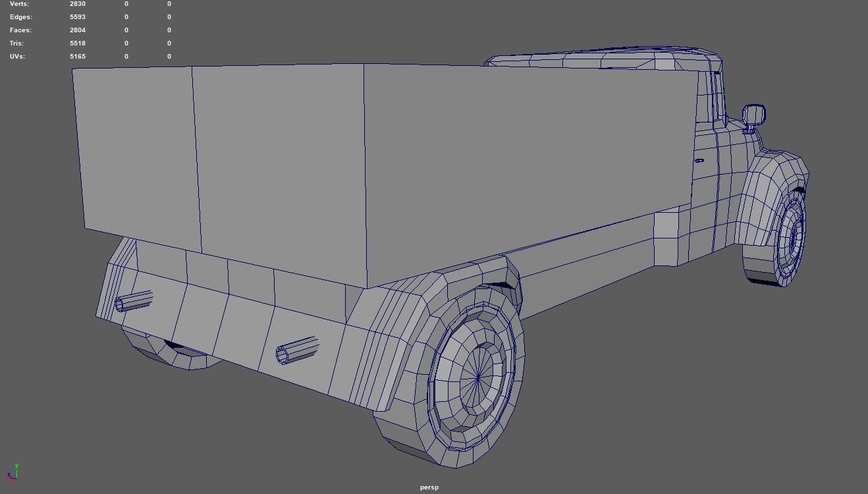Click the 'Tris:' poly count label
868x494 pixels.
pos(18,43)
